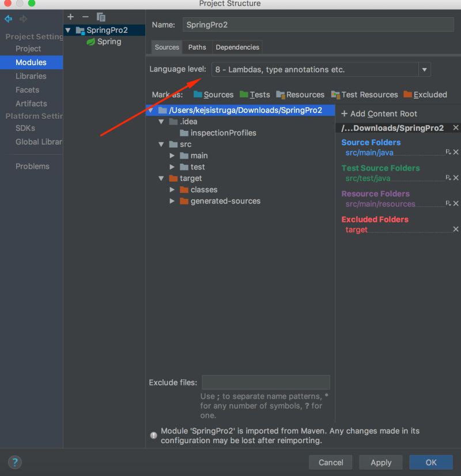Select the target folder row
The height and width of the screenshot is (476, 461).
tap(185, 179)
